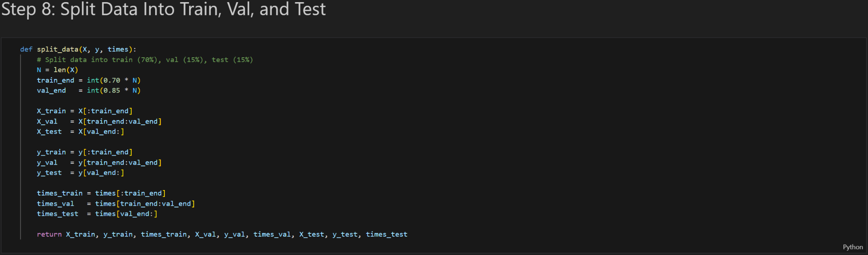Click the 0.85 value in val_end
The width and height of the screenshot is (868, 255).
point(111,90)
